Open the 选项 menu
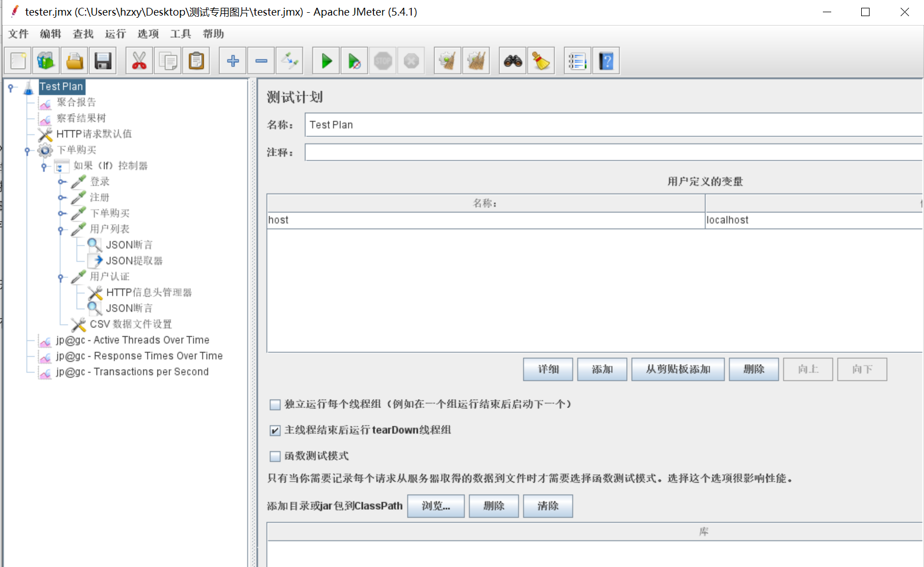Viewport: 924px width, 567px height. [x=148, y=34]
